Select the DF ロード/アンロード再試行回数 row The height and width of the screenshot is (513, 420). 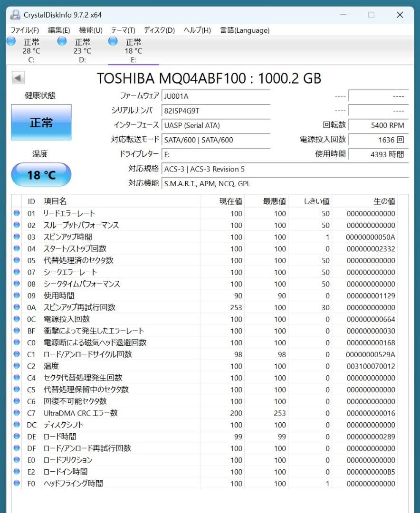205,448
